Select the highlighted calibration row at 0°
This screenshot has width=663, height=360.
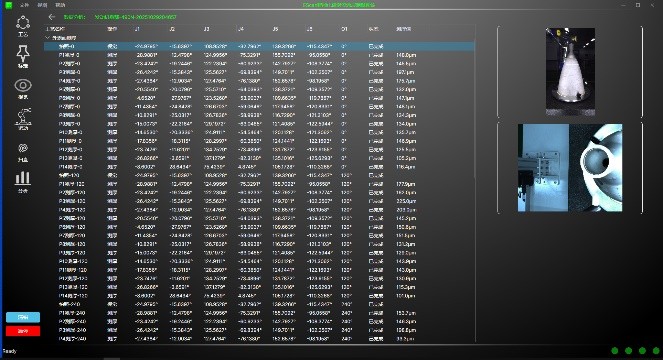pos(259,46)
